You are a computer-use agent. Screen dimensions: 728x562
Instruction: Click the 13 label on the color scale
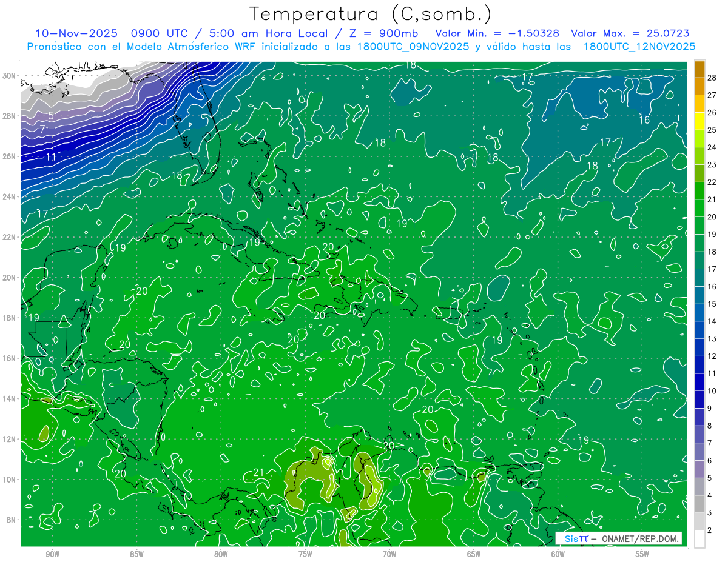[712, 338]
